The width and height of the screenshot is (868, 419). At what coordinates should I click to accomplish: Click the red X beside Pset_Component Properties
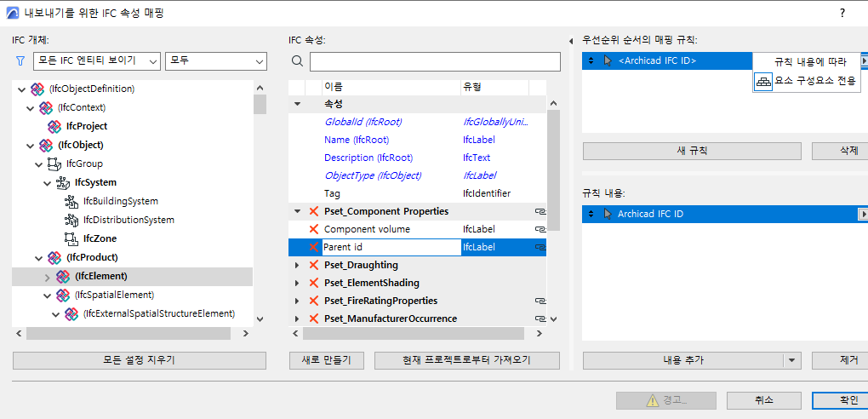coord(314,211)
